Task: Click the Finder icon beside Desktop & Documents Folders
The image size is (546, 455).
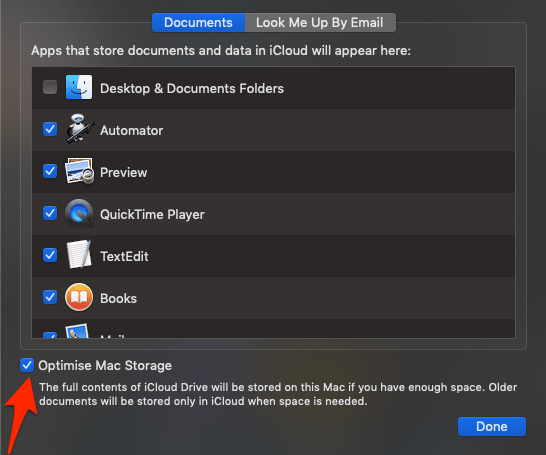Action: tap(79, 87)
